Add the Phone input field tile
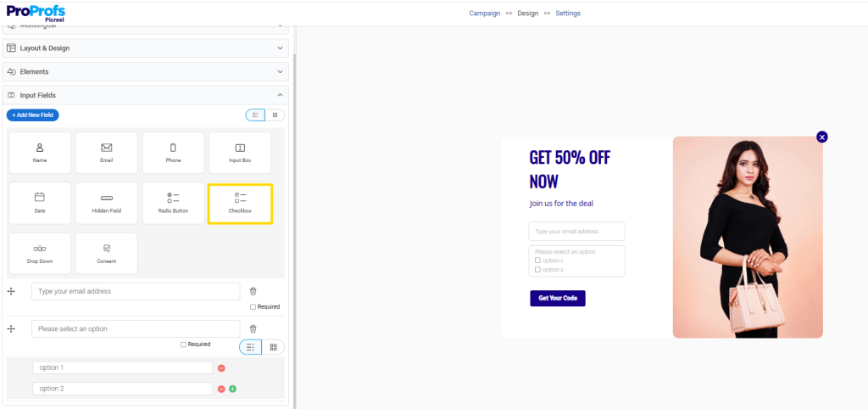868x409 pixels. [x=173, y=153]
